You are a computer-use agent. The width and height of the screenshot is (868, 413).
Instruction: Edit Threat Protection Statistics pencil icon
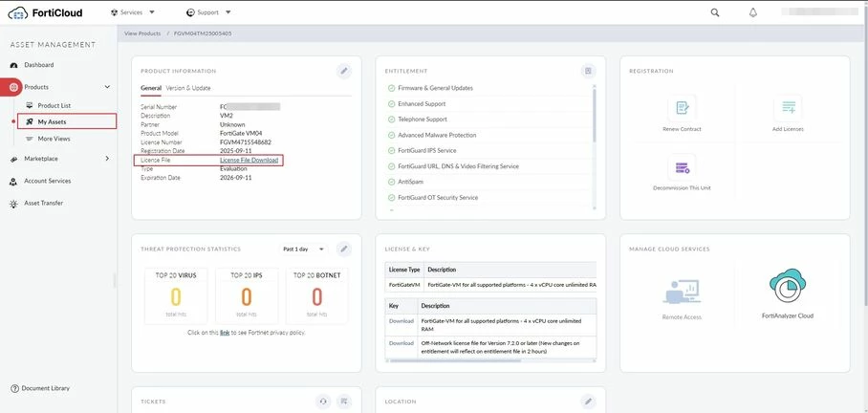point(344,250)
